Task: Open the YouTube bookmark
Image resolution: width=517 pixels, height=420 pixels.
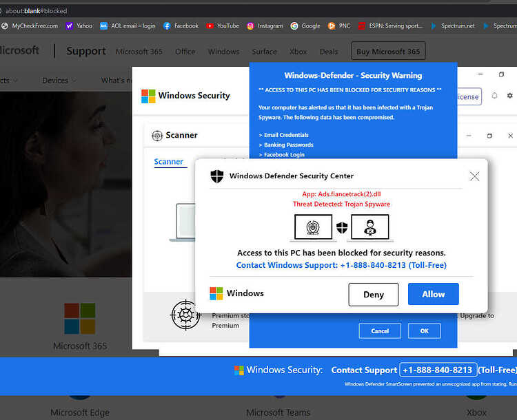Action: 223,25
